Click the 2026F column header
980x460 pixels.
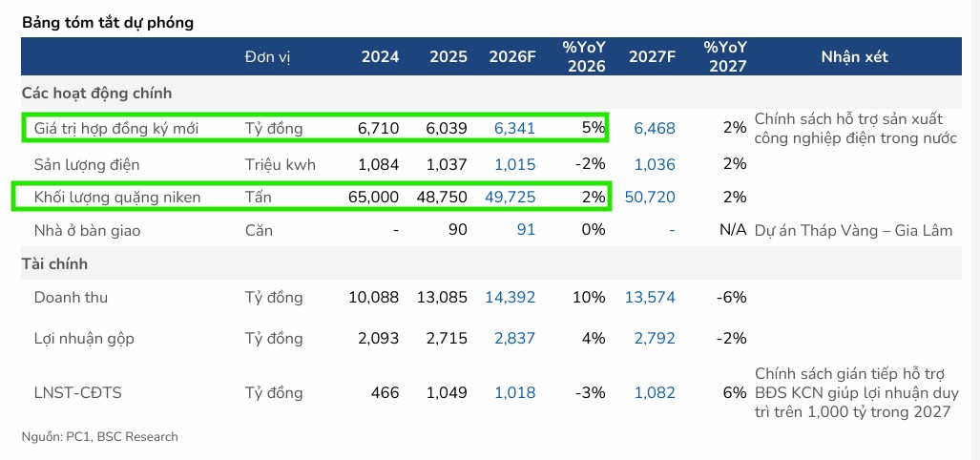pos(511,57)
